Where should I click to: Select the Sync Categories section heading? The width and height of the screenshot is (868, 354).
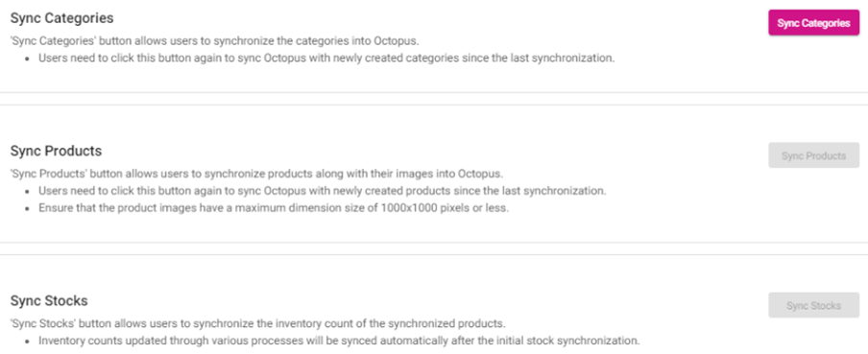[x=62, y=18]
